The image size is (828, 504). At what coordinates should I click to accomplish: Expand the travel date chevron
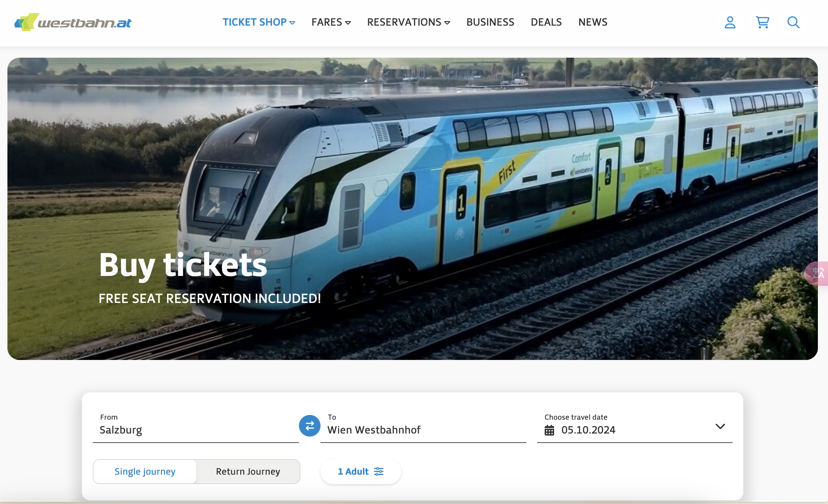click(720, 426)
